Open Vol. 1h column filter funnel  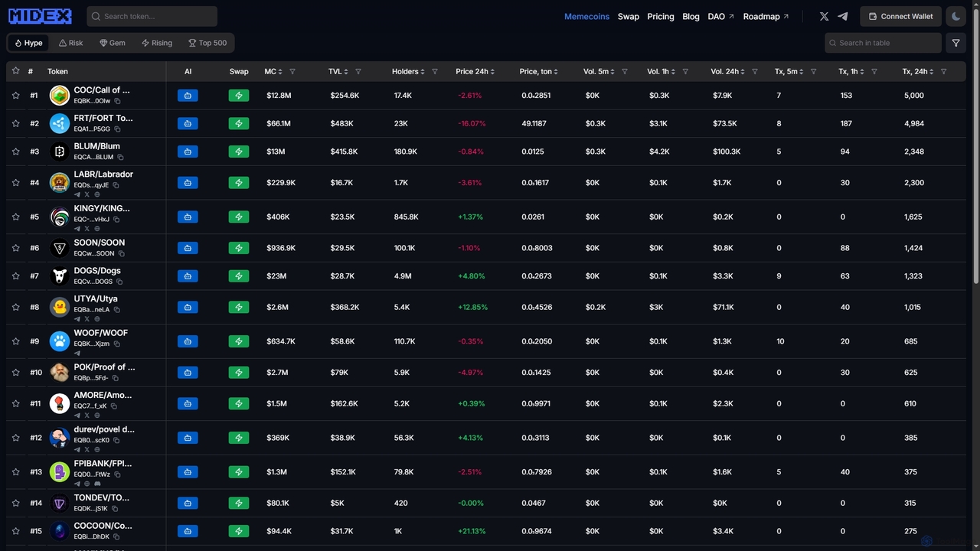pyautogui.click(x=685, y=71)
